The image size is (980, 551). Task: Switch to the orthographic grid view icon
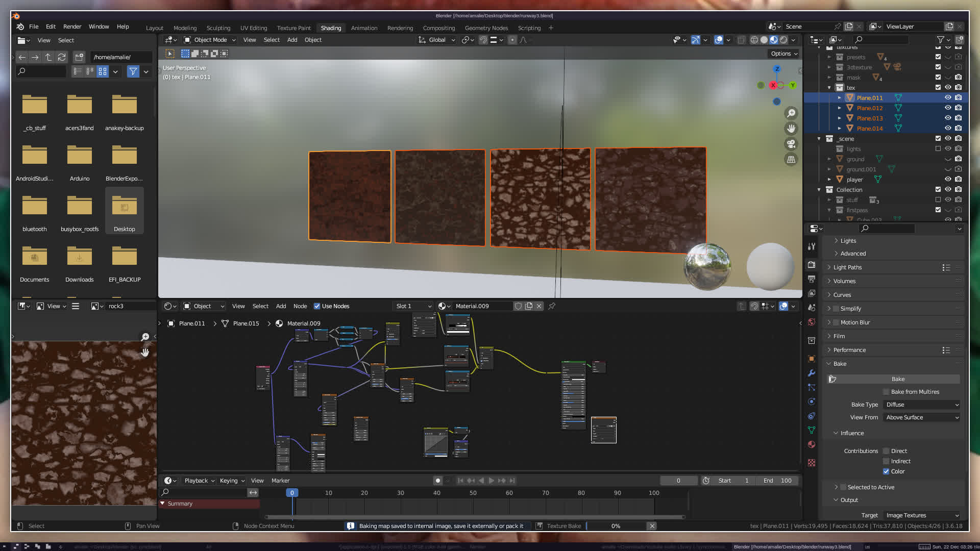click(791, 160)
